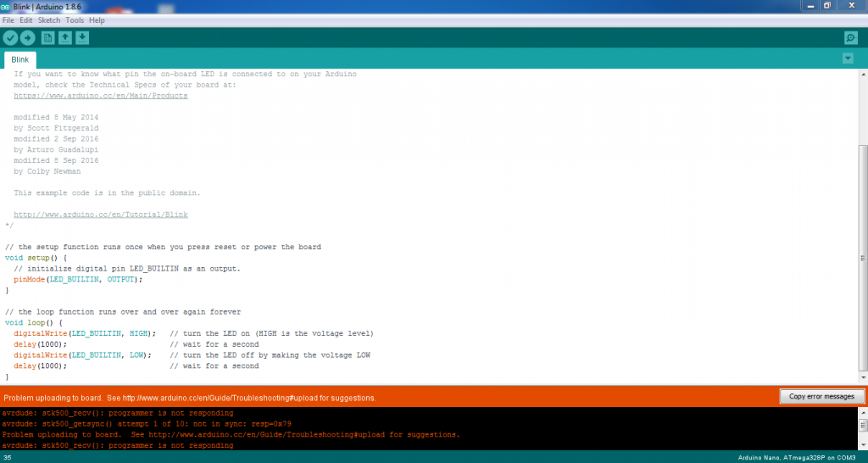
Task: Open the Help menu
Action: (97, 20)
